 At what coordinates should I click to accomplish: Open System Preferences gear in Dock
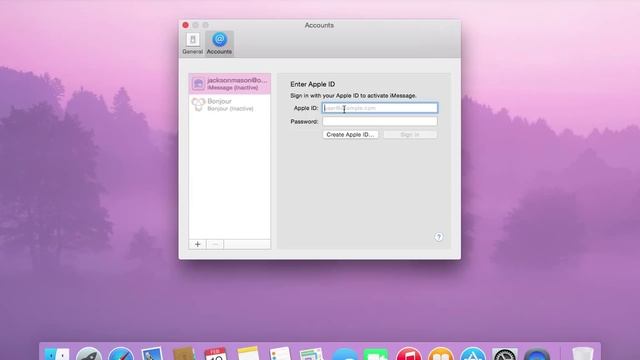click(x=504, y=355)
